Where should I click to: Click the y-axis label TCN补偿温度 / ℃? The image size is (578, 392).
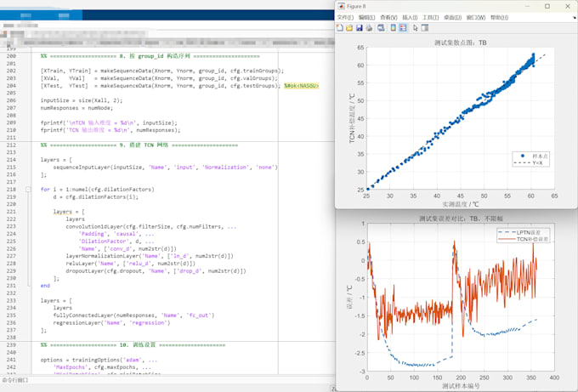pos(351,118)
